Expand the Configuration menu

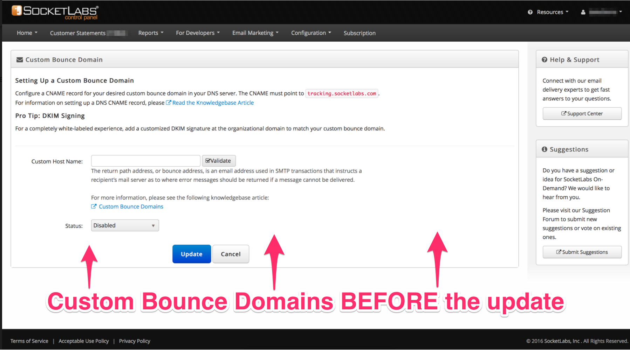pos(311,33)
